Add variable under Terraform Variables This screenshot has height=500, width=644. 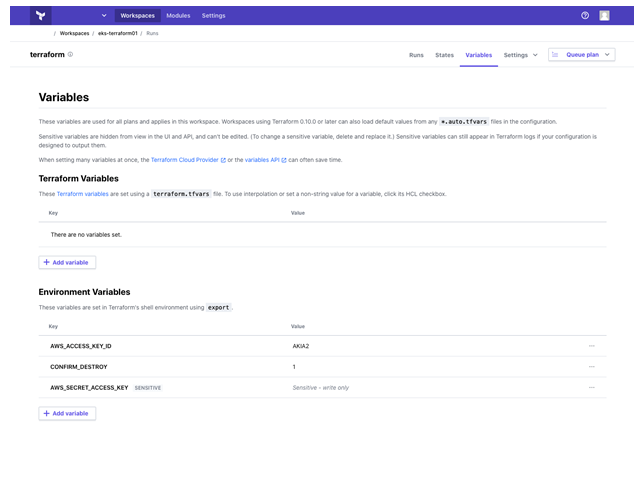(67, 262)
